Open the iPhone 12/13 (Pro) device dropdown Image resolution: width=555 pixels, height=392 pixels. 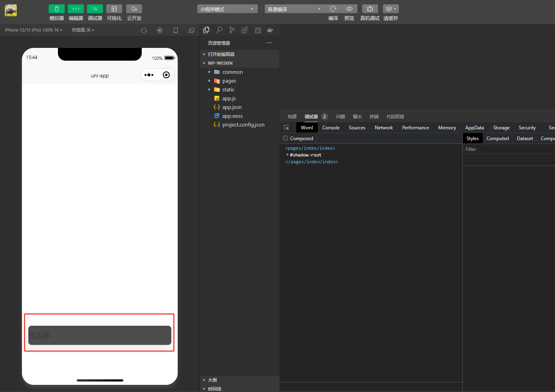coord(34,30)
